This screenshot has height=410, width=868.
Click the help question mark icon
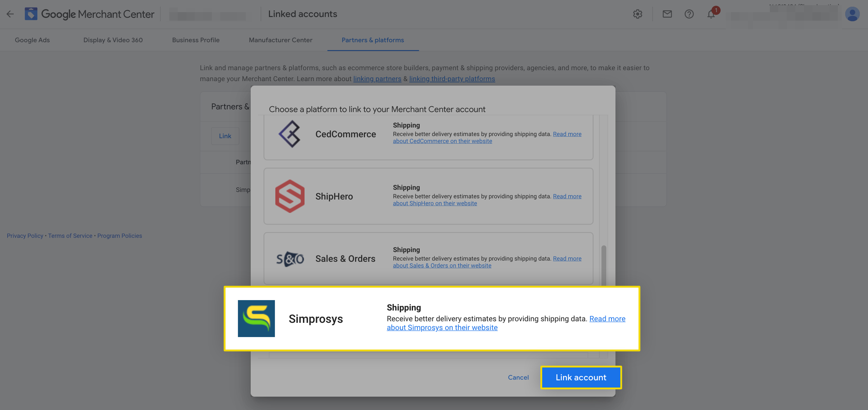click(x=689, y=14)
